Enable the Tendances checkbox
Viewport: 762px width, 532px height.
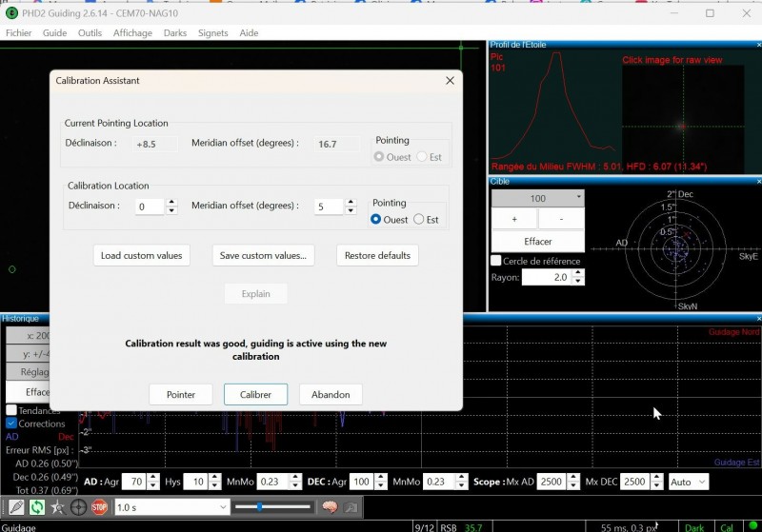pyautogui.click(x=11, y=410)
